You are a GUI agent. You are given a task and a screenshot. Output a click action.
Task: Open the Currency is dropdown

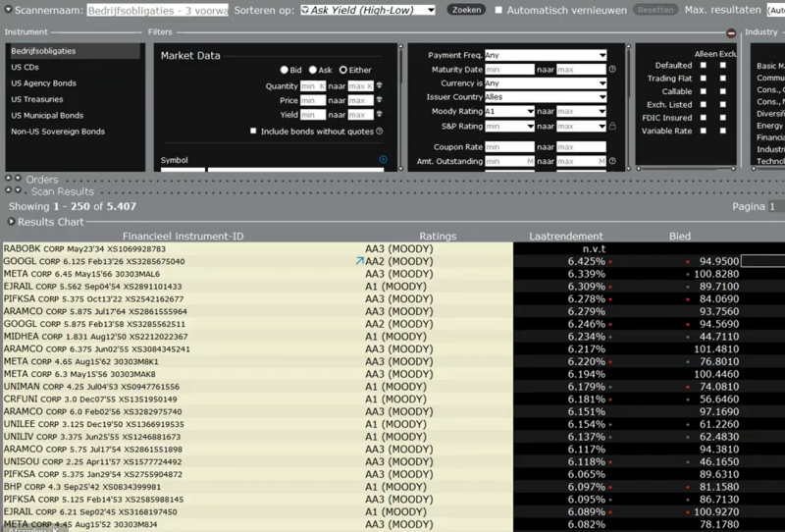[x=546, y=83]
